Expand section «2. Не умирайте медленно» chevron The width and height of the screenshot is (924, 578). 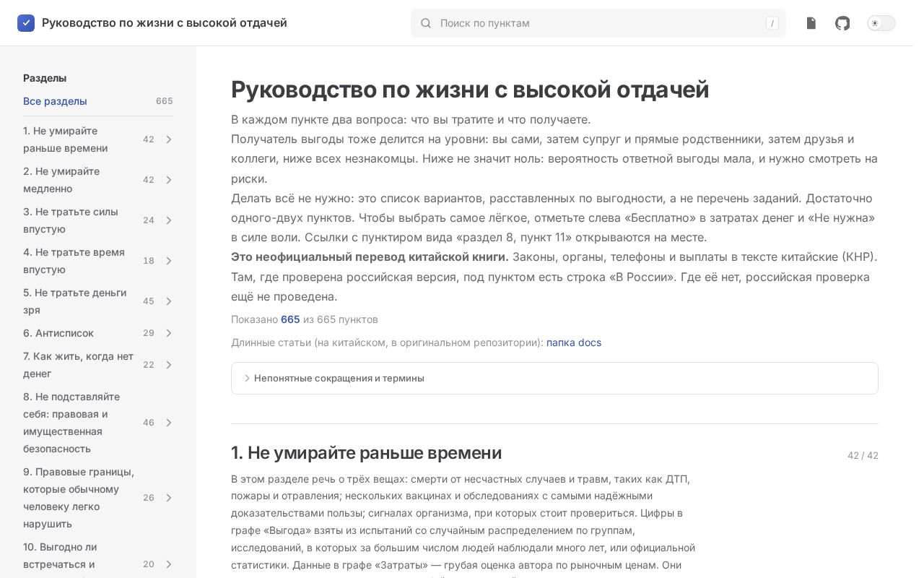click(169, 180)
